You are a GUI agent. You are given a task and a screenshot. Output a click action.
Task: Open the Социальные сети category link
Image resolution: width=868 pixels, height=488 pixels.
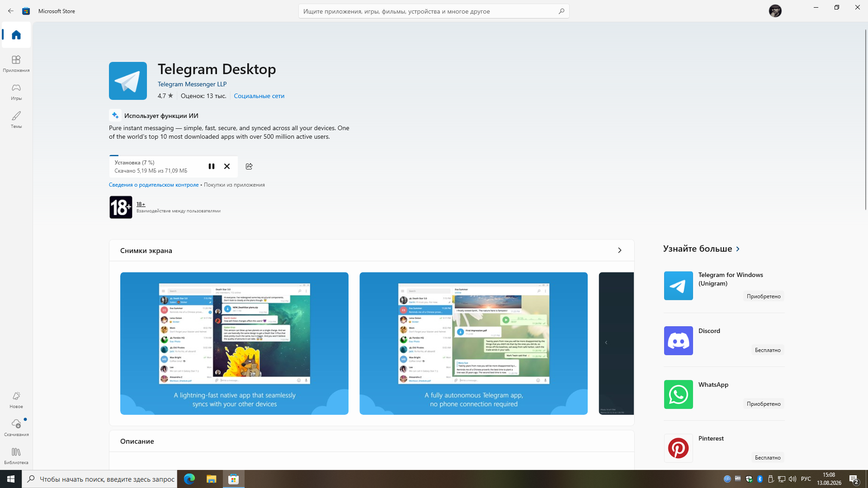coord(259,96)
